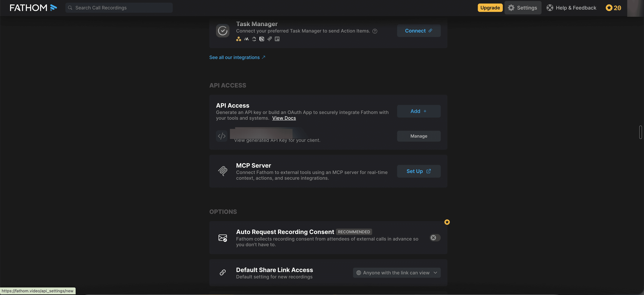Click the search magnifier icon
The height and width of the screenshot is (295, 644).
(x=70, y=8)
